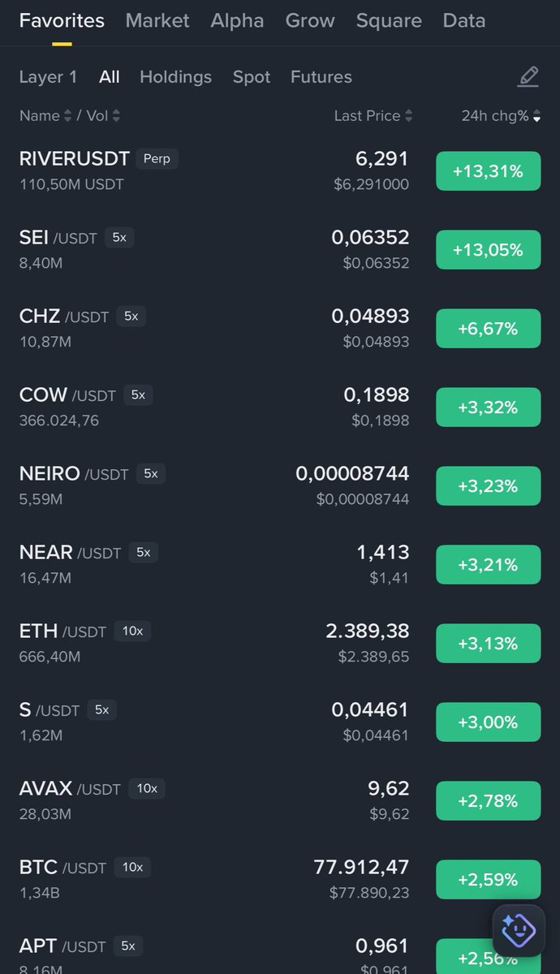Sort by Last Price arrows
The width and height of the screenshot is (560, 974).
tap(408, 116)
